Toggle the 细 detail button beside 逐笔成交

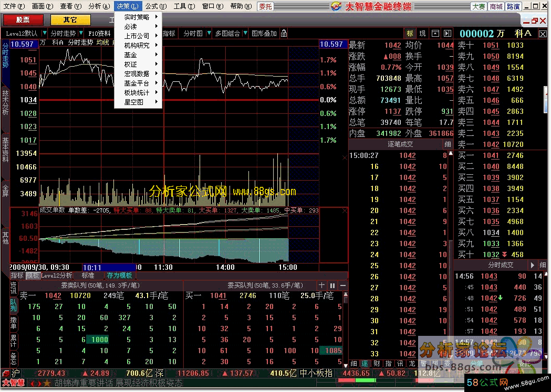[x=448, y=144]
